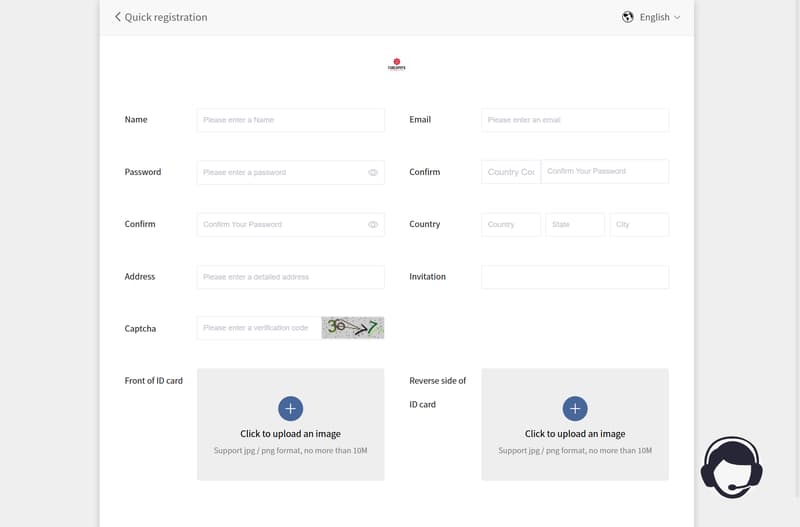Refresh the captcha image
This screenshot has width=800, height=527.
click(x=353, y=328)
